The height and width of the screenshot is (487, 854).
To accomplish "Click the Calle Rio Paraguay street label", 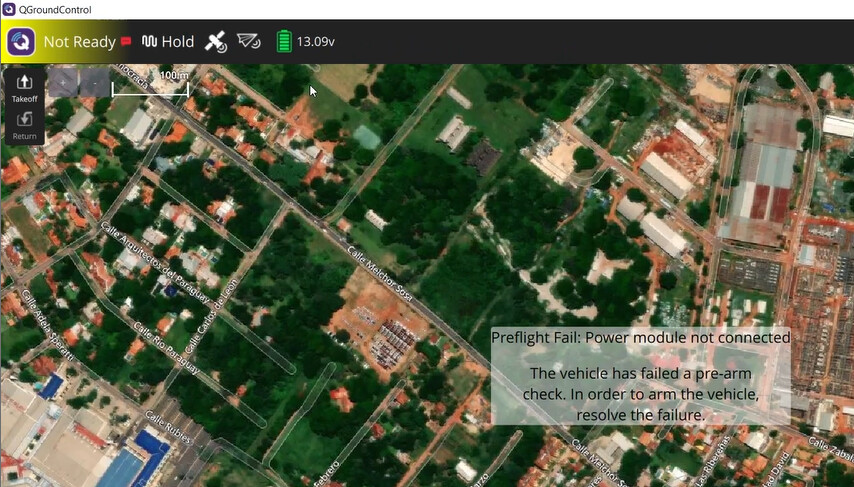I will pyautogui.click(x=166, y=349).
